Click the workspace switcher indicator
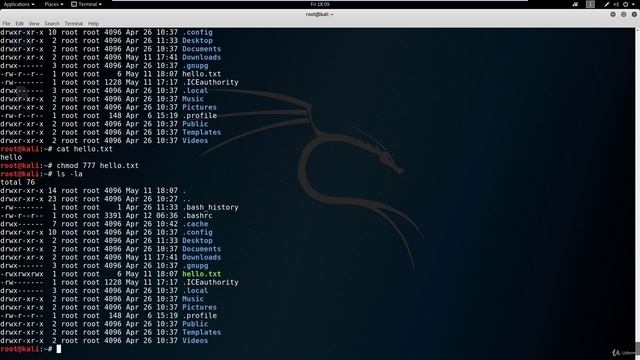This screenshot has width=640, height=360. 590,4
